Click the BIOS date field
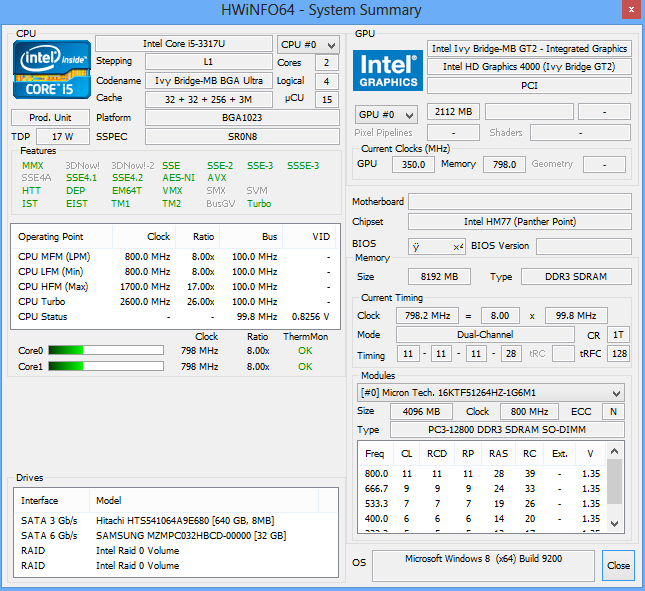 [x=436, y=247]
